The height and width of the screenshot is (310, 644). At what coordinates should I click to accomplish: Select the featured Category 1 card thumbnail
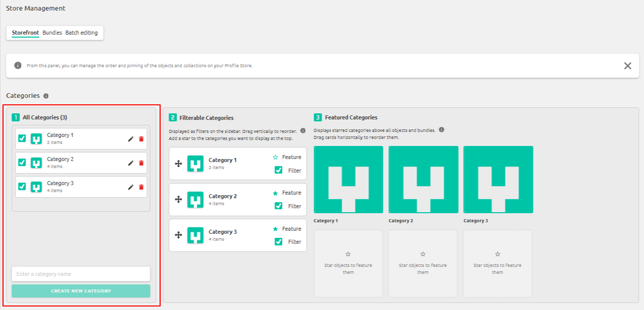[348, 180]
